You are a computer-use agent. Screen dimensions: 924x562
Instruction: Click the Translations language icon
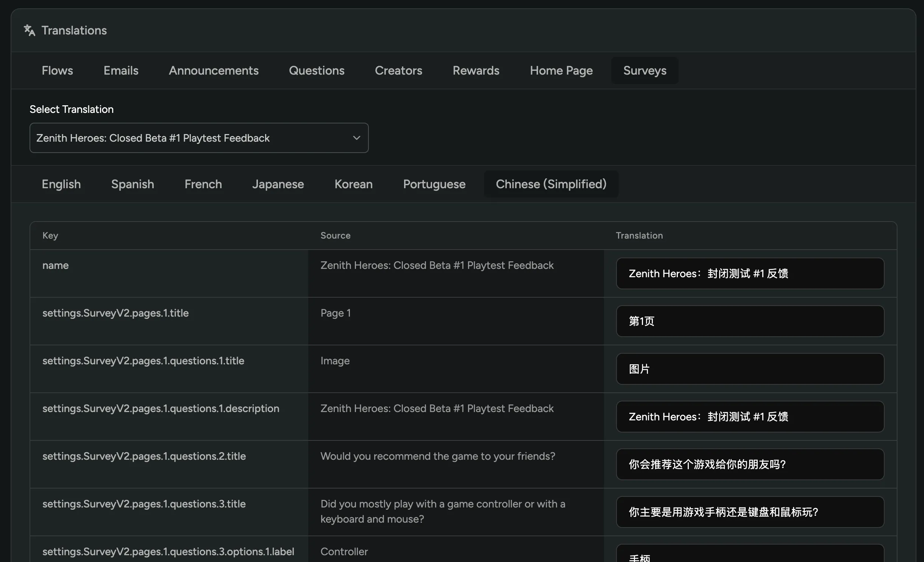(30, 30)
